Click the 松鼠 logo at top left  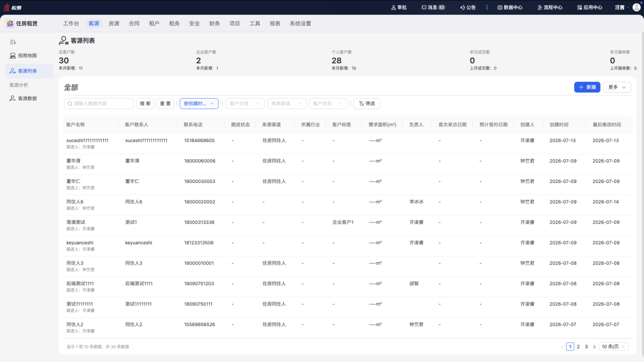(14, 8)
